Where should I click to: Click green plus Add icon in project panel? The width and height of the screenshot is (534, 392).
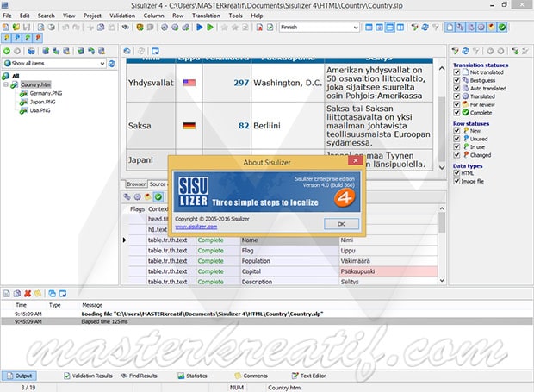pos(7,51)
